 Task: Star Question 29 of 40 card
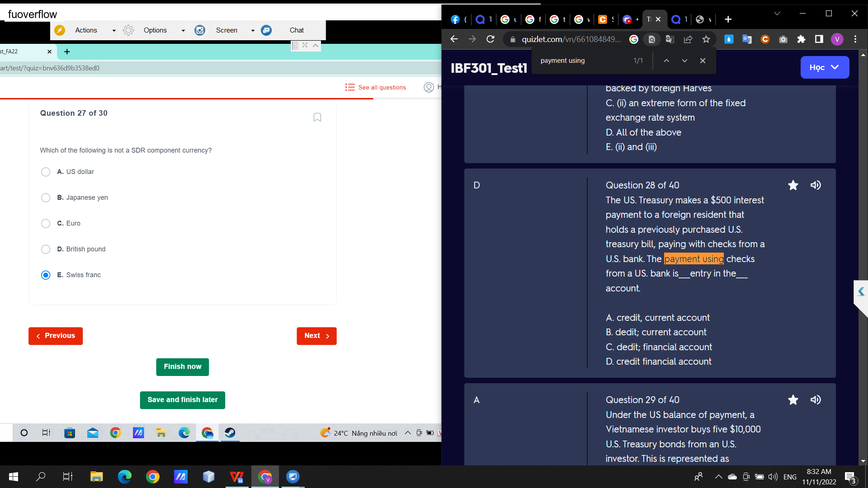coord(793,400)
